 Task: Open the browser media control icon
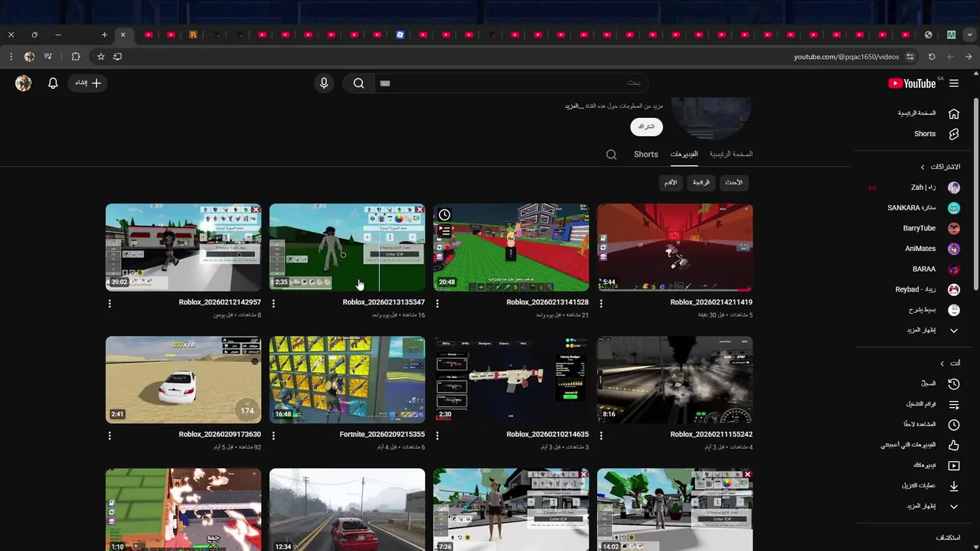pyautogui.click(x=48, y=57)
